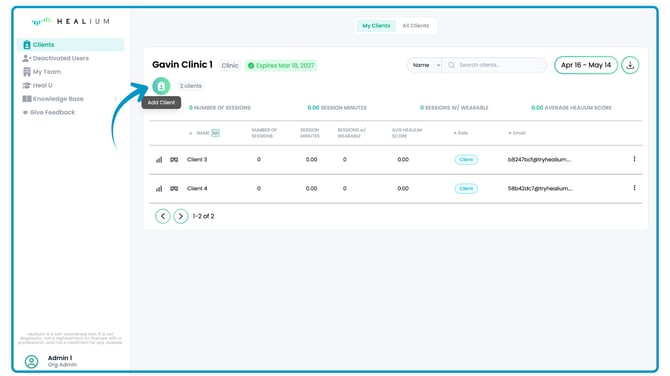Open the Name search filter dropdown
670x376 pixels.
(426, 65)
